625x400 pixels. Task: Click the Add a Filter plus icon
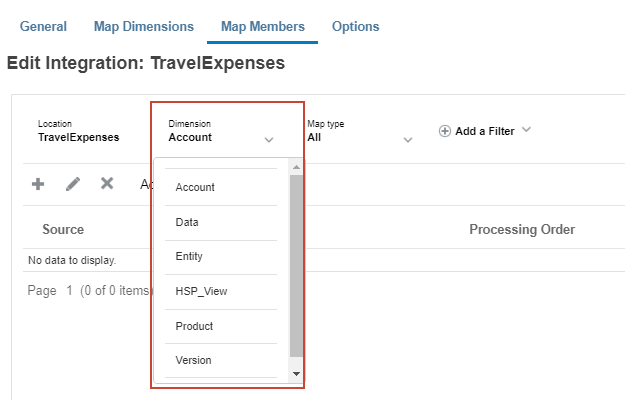pyautogui.click(x=445, y=131)
